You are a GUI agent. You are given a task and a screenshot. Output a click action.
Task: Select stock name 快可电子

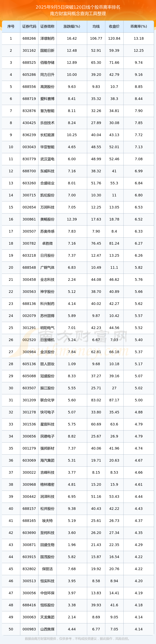[47, 412]
